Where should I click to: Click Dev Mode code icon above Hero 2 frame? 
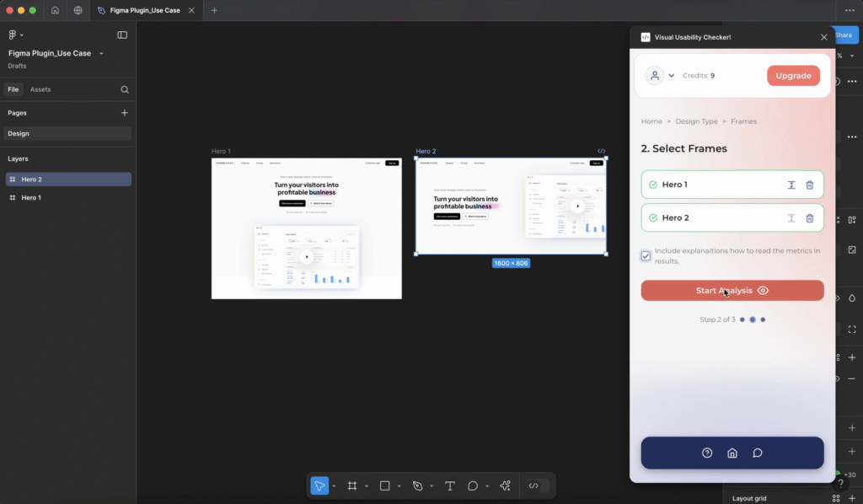(601, 152)
